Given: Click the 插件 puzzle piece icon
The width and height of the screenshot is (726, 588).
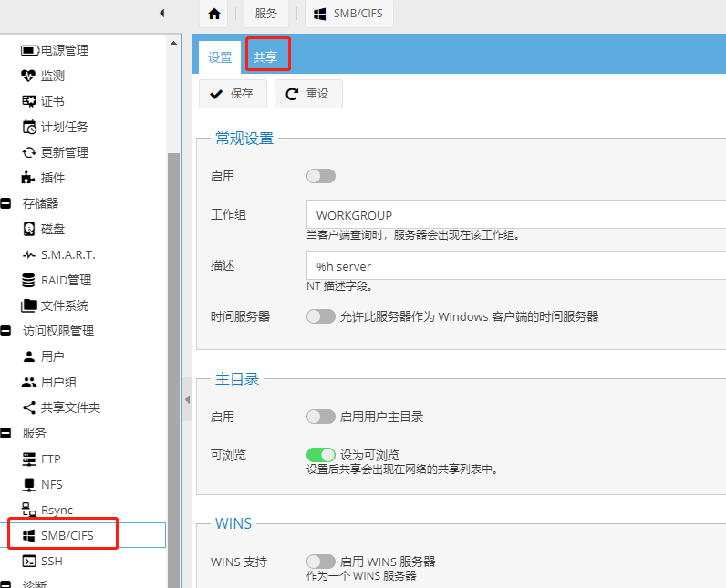Looking at the screenshot, I should coord(28,178).
